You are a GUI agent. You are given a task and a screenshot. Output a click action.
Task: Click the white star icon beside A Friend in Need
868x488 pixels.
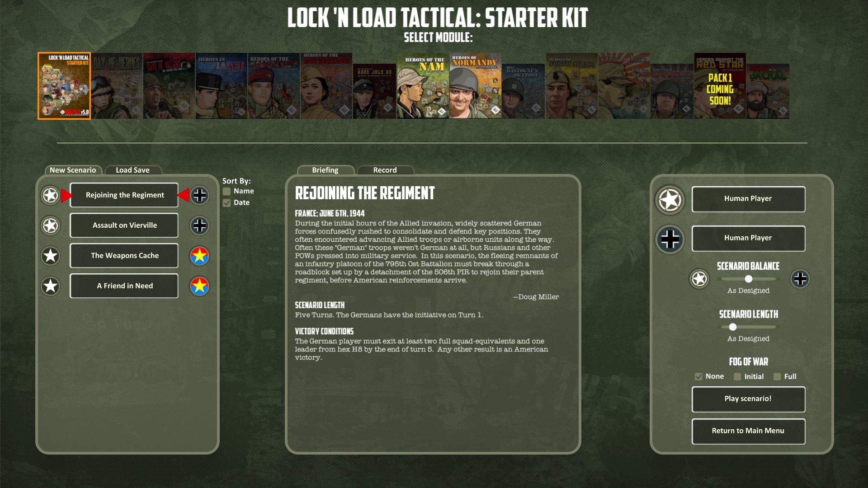pos(50,286)
